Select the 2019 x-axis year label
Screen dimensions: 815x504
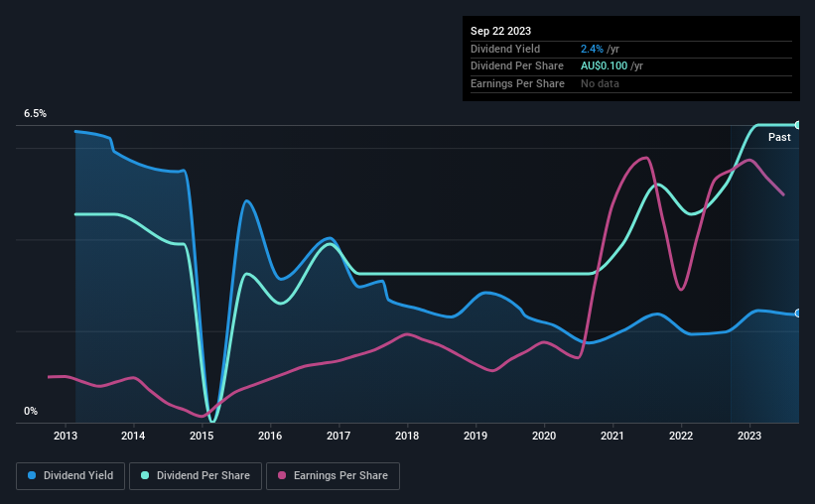pyautogui.click(x=475, y=436)
